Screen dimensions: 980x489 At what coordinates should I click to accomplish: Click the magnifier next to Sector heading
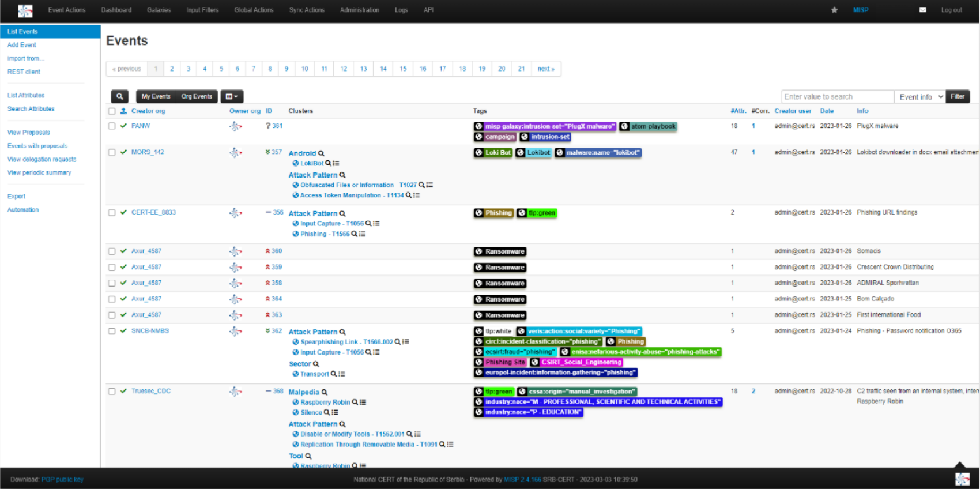(x=316, y=364)
